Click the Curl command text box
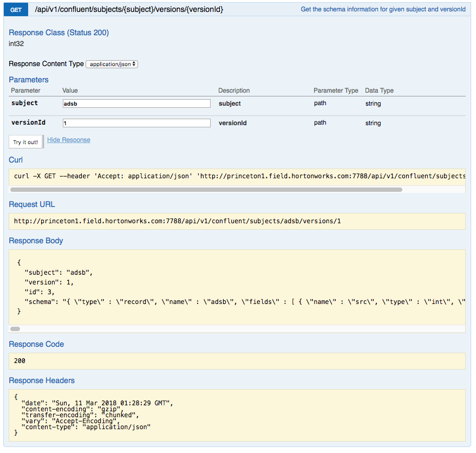476x453 pixels. 237,176
